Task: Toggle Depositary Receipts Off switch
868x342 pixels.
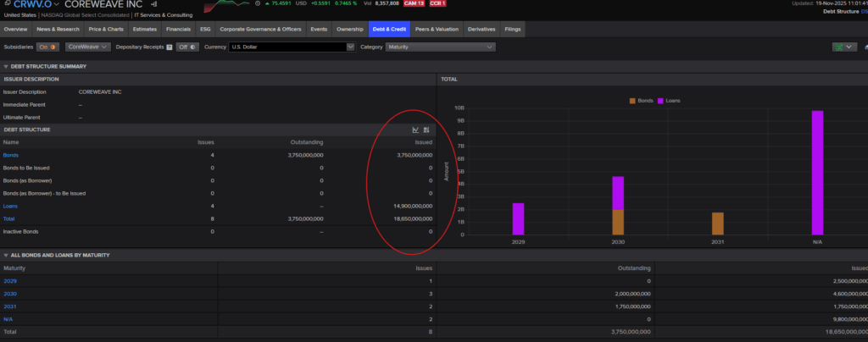Action: click(x=187, y=47)
